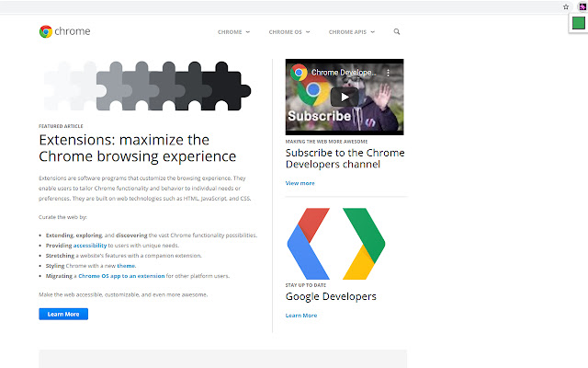588x368 pixels.
Task: Bookmark the page with the star icon
Action: [566, 6]
